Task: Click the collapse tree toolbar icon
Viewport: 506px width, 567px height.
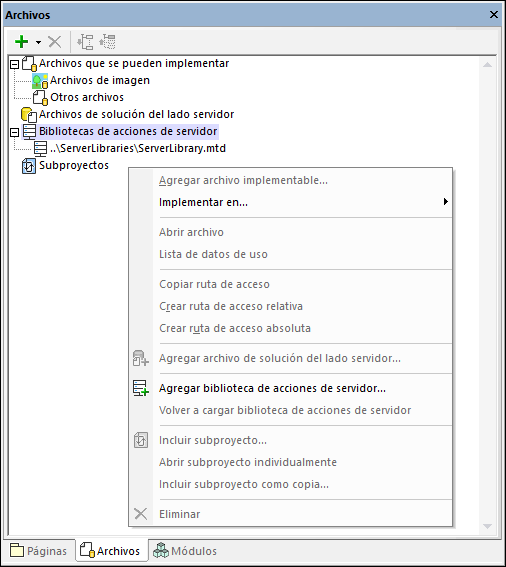Action: click(x=107, y=42)
